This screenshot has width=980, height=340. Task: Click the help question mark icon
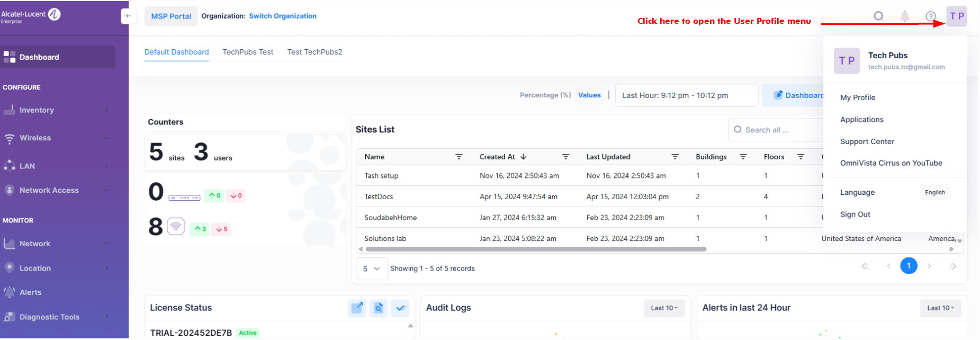(x=930, y=16)
